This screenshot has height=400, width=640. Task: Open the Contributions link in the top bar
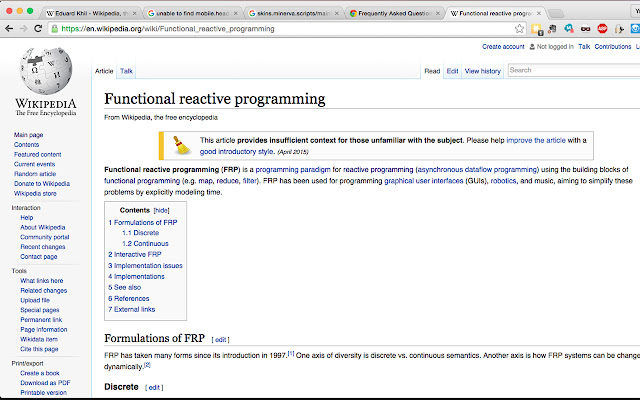(613, 47)
